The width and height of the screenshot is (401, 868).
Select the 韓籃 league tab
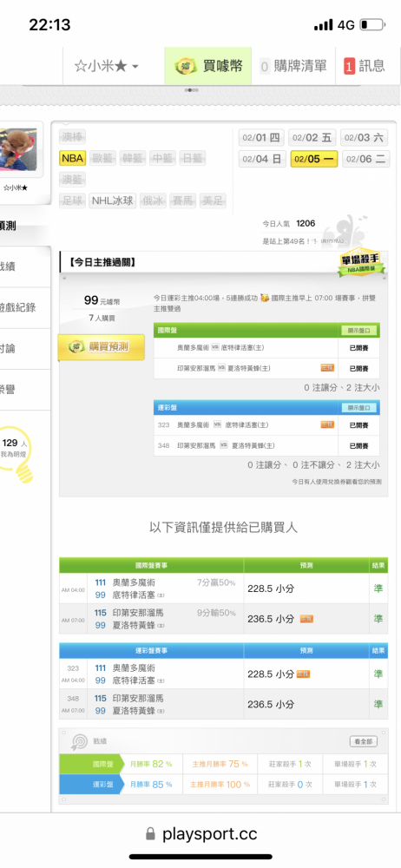[x=133, y=158]
